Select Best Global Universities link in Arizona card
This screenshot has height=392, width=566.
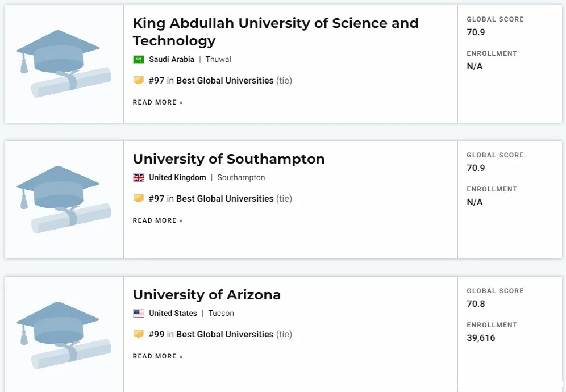point(225,334)
